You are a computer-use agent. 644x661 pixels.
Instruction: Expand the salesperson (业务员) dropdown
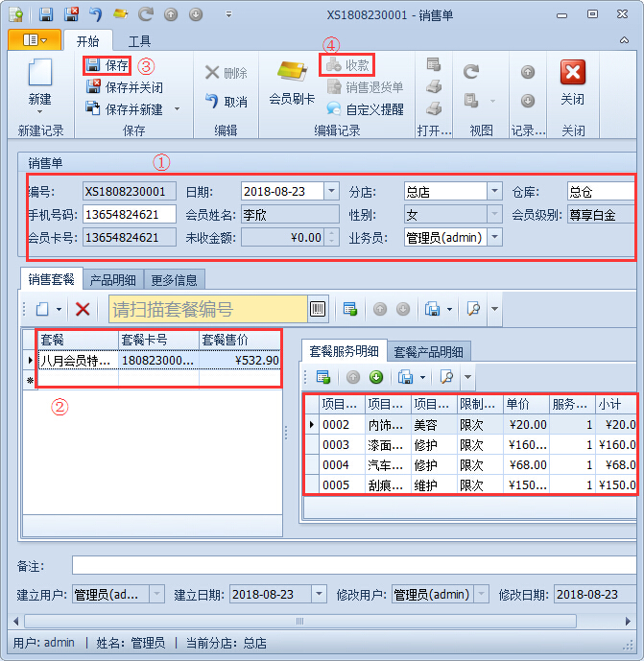click(x=494, y=237)
